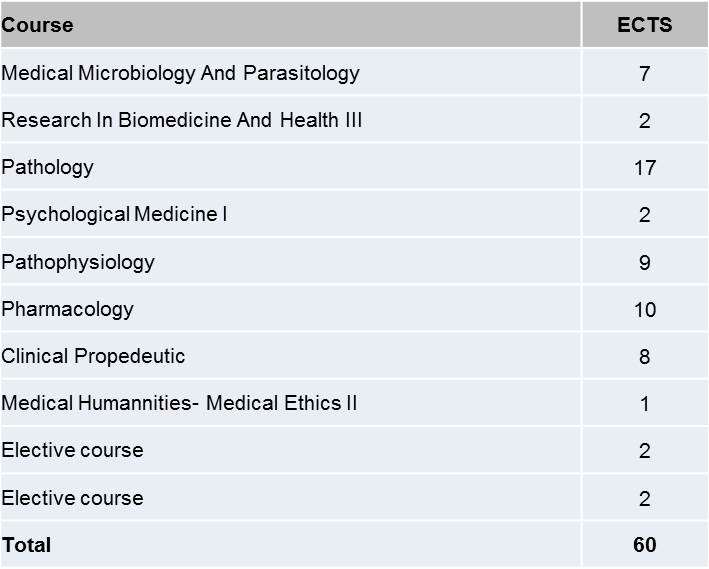Click the ECTS column header
This screenshot has height=569, width=709.
tap(644, 25)
